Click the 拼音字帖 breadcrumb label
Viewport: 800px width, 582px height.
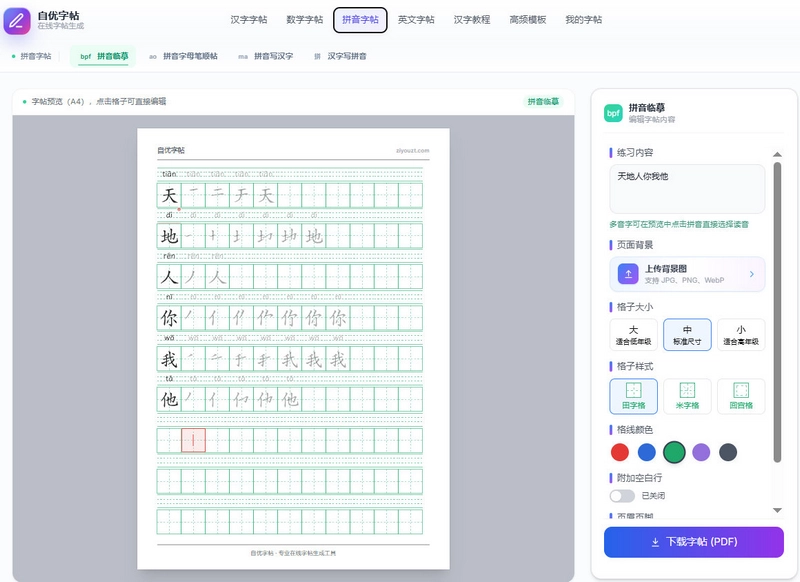pyautogui.click(x=36, y=56)
